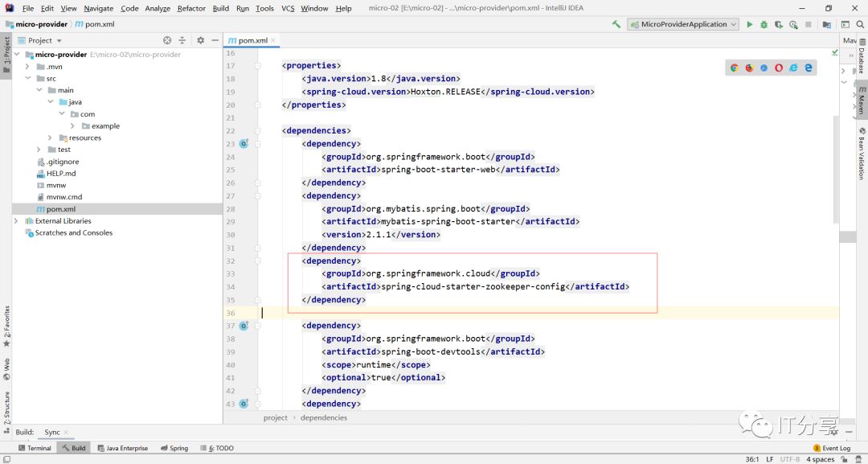The height and width of the screenshot is (464, 868).
Task: Click the gutter icon on line 37
Action: pyautogui.click(x=244, y=326)
